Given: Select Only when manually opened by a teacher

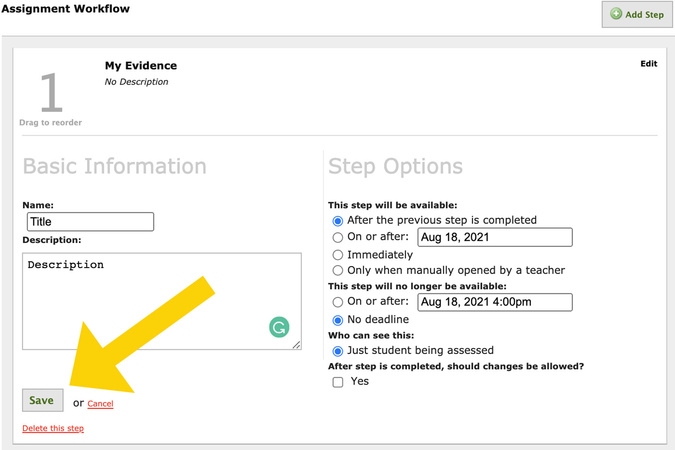Looking at the screenshot, I should tap(338, 270).
